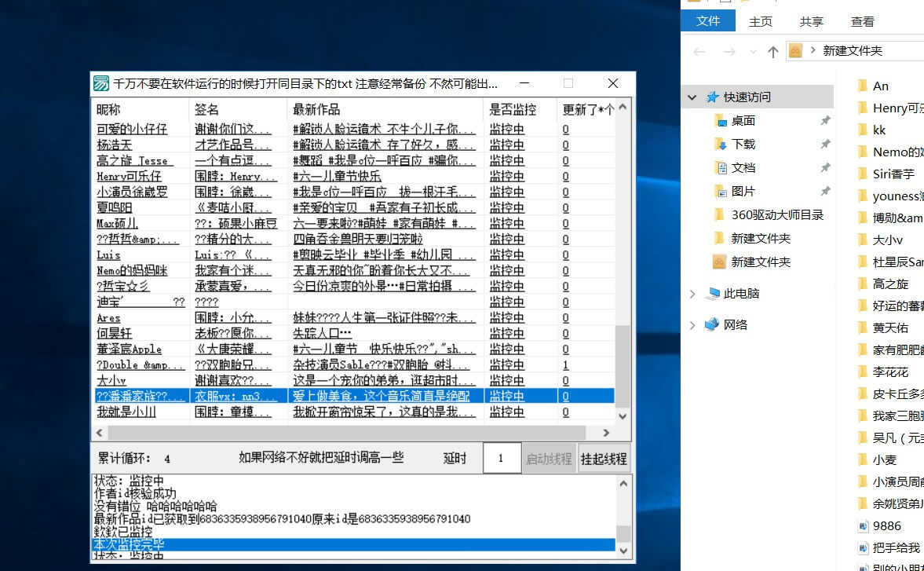
Task: Click the list's vertical scrollbar down arrow
Action: [x=623, y=416]
